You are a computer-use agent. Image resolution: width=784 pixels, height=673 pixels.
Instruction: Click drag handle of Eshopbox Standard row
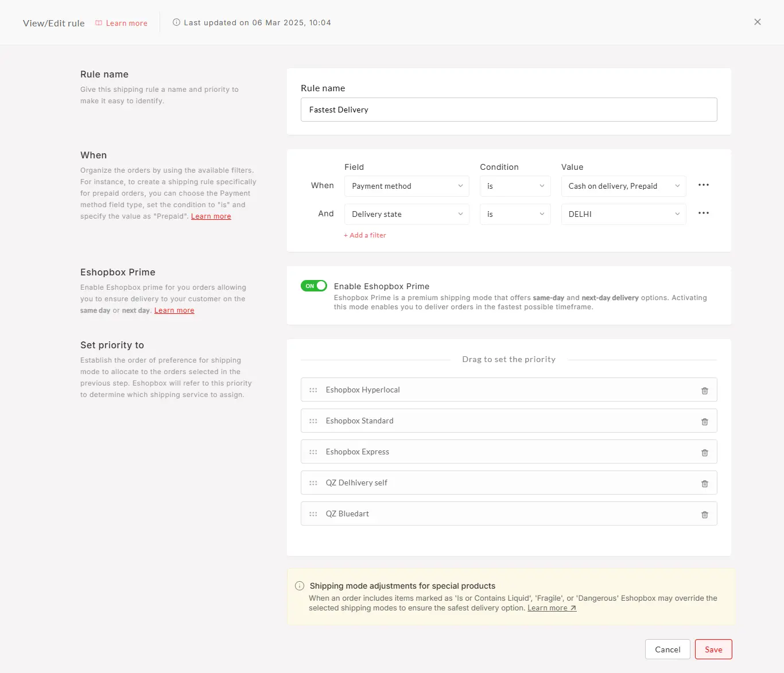click(x=313, y=421)
